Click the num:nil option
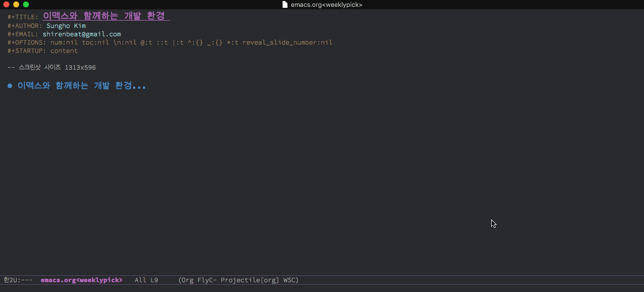Viewport: 644px width, 292px height. 64,42
